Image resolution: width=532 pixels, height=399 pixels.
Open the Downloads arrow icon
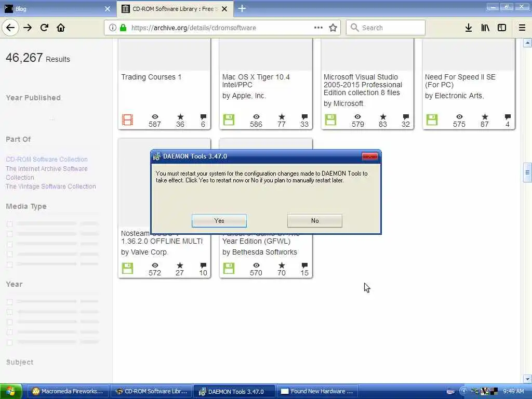(x=469, y=28)
